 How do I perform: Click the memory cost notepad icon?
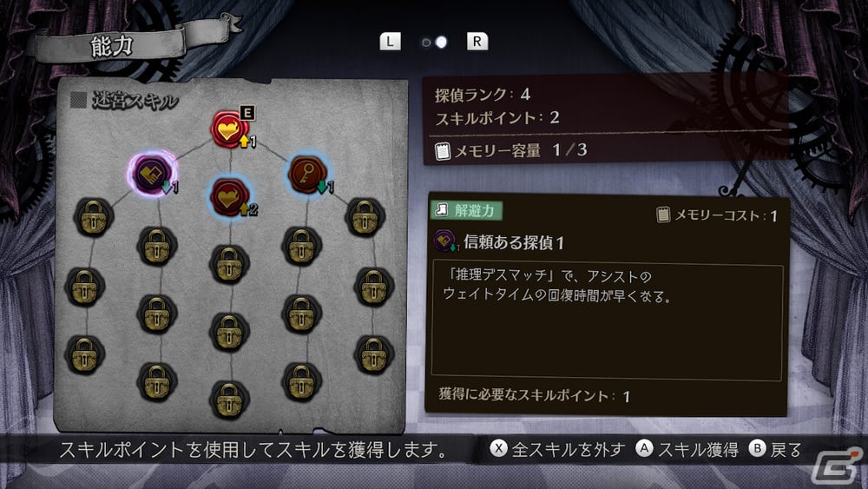(662, 215)
